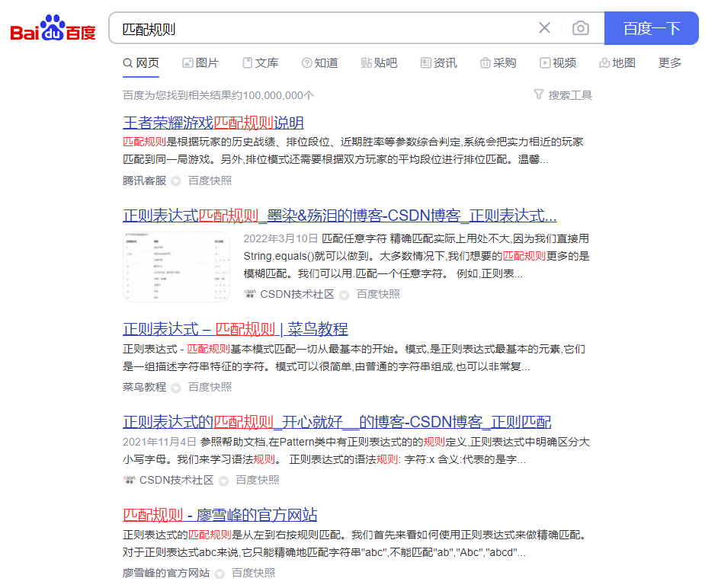Click the 菜鸟教程 source link
Viewport: 705px width, 588px height.
pyautogui.click(x=144, y=387)
